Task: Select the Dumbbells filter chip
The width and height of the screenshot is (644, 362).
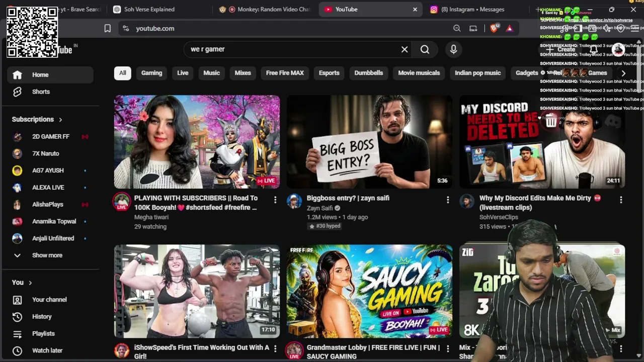Action: pos(369,73)
